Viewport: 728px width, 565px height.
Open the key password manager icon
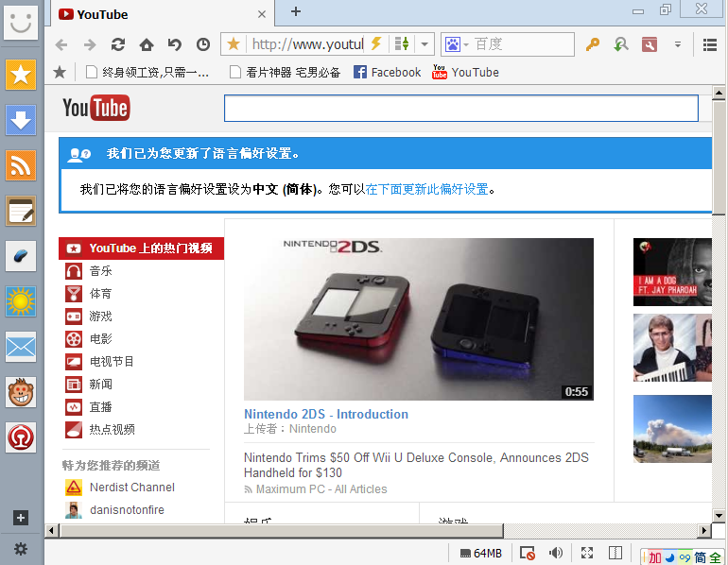(593, 44)
